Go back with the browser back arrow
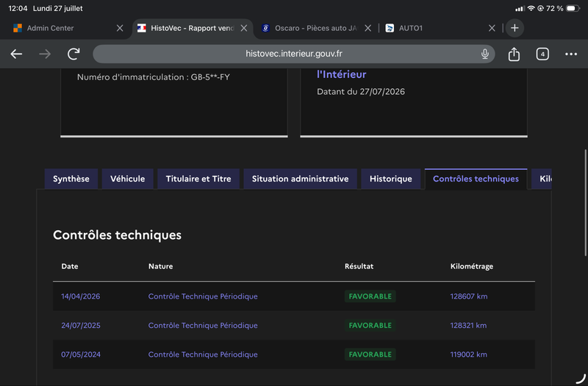This screenshot has height=386, width=588. [x=16, y=54]
